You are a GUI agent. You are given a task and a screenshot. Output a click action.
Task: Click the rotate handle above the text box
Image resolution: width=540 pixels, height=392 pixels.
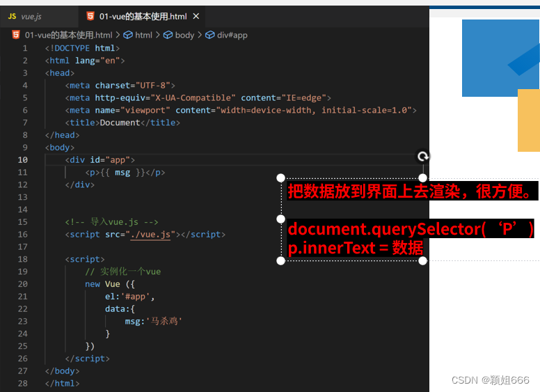423,157
